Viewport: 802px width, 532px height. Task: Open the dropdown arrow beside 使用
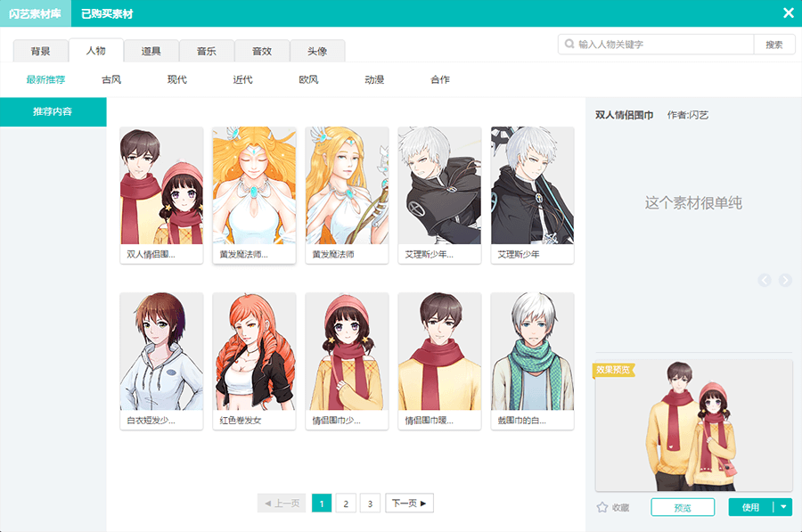(783, 507)
